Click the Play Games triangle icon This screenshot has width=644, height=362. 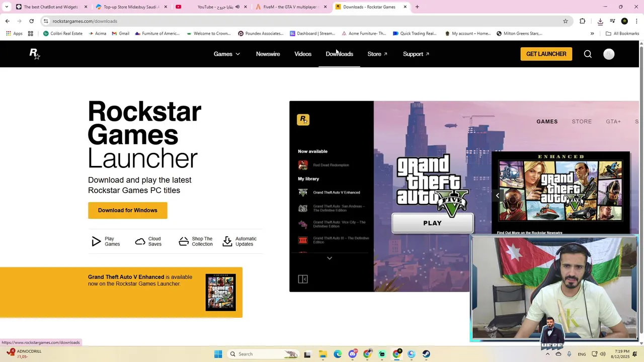pyautogui.click(x=96, y=242)
